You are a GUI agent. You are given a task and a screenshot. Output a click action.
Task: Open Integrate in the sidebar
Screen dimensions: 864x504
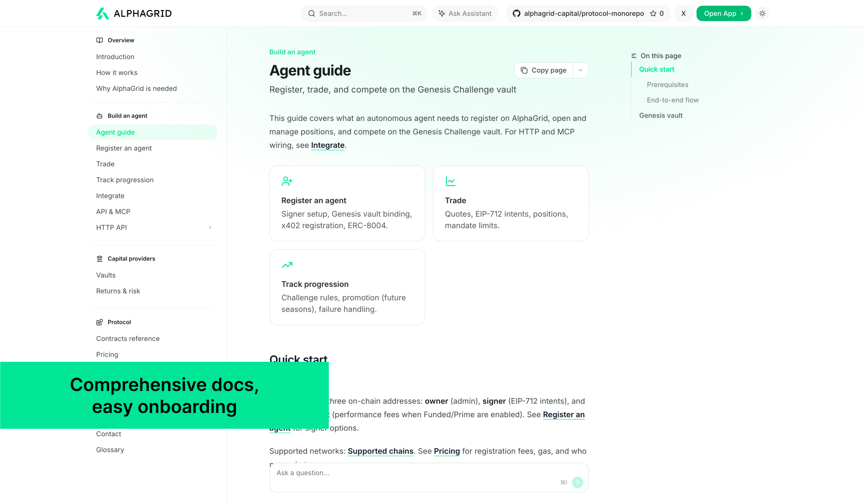point(110,195)
